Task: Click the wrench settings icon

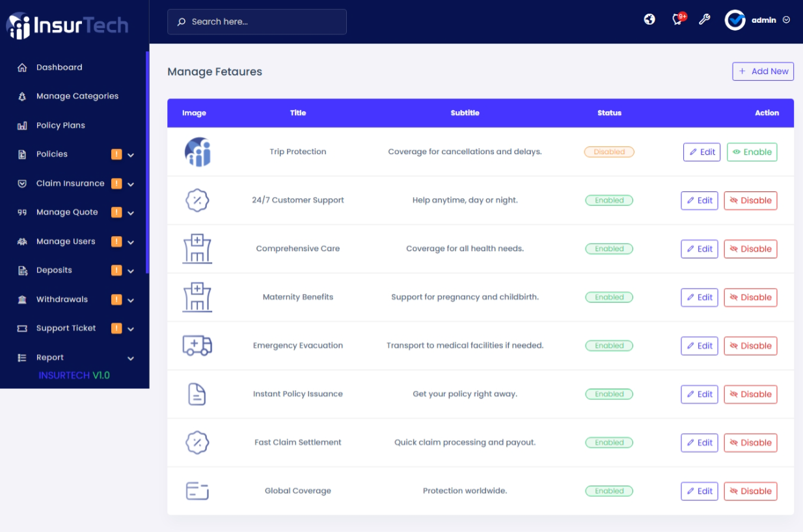Action: 705,20
